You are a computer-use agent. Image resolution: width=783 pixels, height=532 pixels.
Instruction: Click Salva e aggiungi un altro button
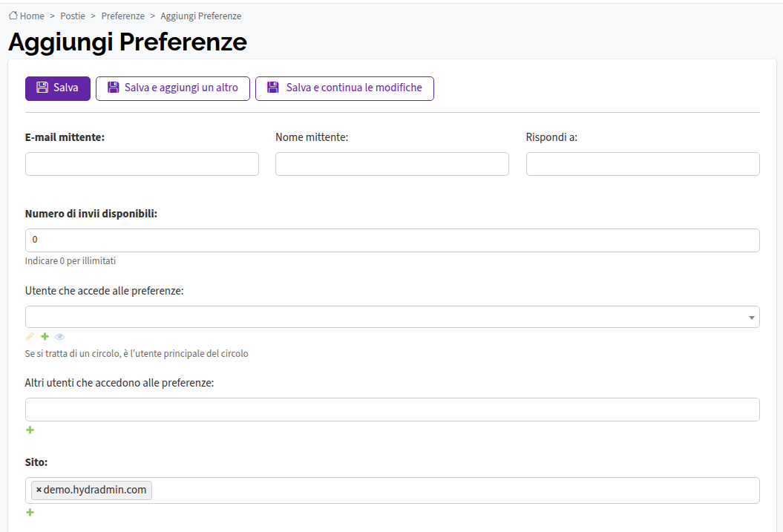[173, 89]
